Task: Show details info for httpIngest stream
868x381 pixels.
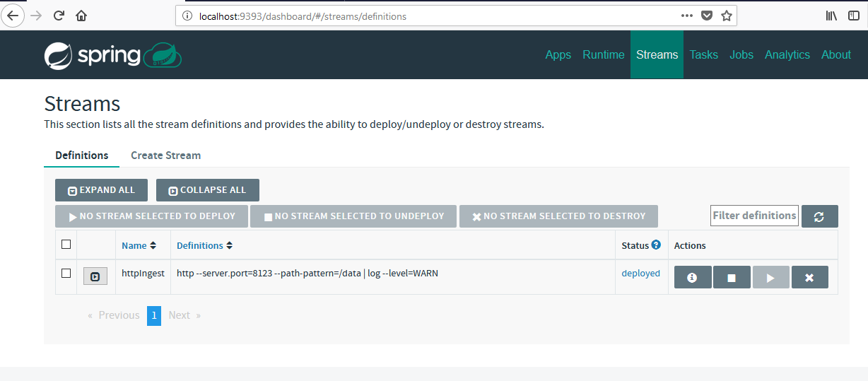Action: pos(693,278)
